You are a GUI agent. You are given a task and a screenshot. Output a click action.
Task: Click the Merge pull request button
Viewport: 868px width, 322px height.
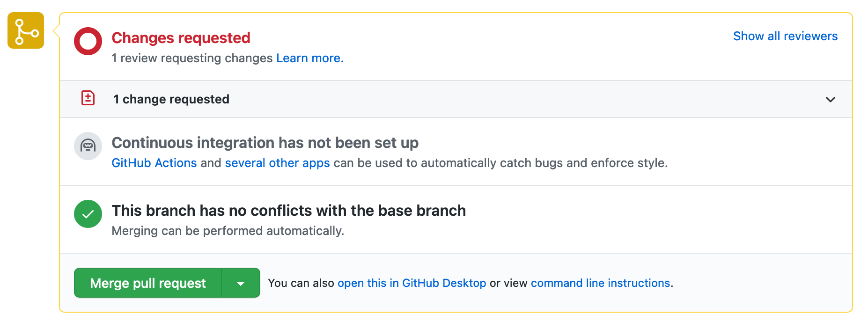pos(148,283)
